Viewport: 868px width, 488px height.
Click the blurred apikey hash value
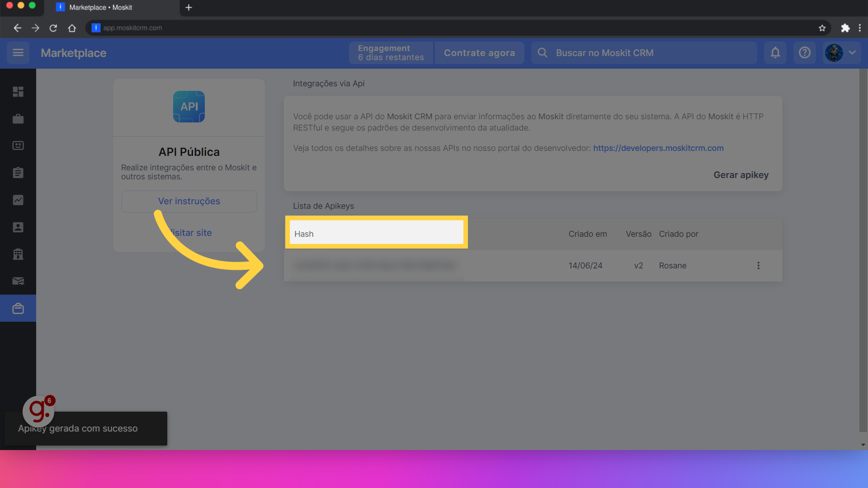375,266
